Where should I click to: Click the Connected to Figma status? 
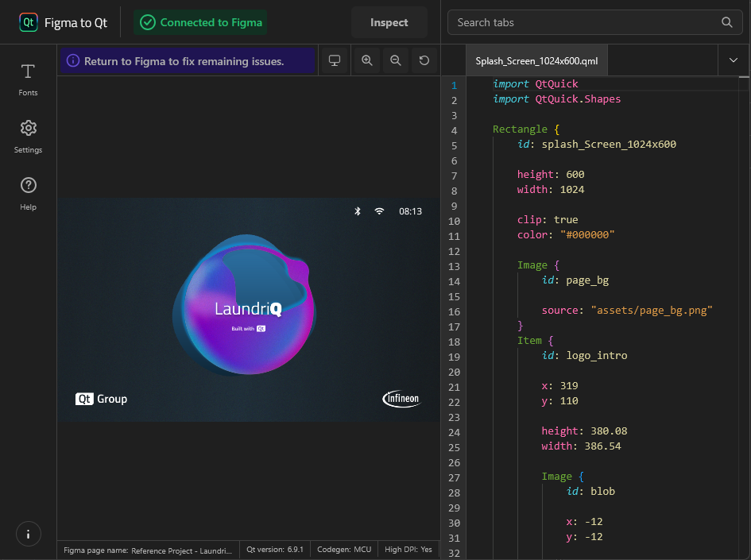click(201, 22)
